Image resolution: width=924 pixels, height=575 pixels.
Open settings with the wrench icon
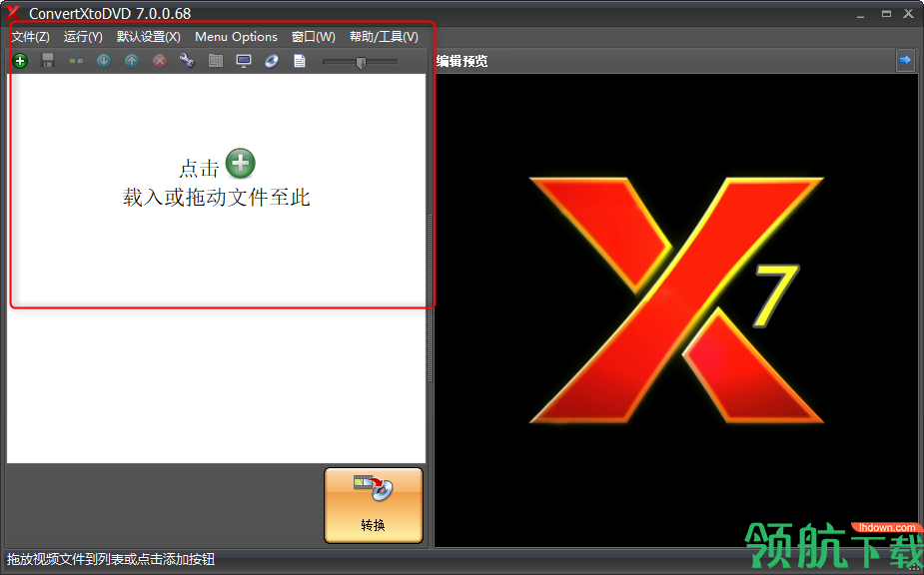tap(187, 60)
